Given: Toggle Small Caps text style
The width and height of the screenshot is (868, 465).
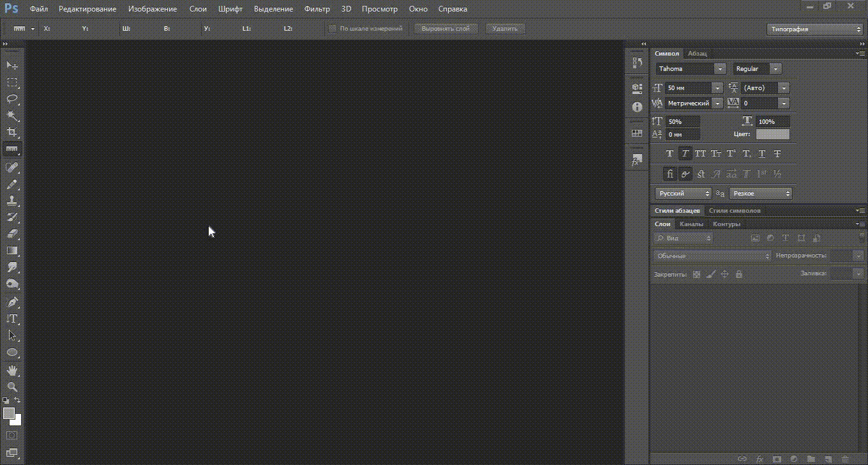Looking at the screenshot, I should [716, 154].
